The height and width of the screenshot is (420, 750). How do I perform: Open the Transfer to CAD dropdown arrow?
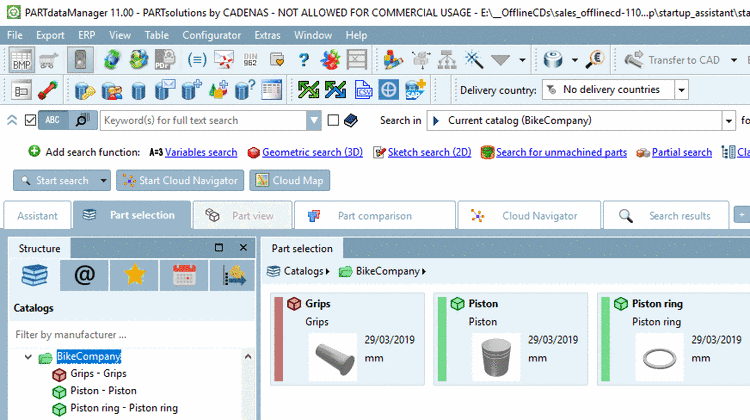coord(734,60)
